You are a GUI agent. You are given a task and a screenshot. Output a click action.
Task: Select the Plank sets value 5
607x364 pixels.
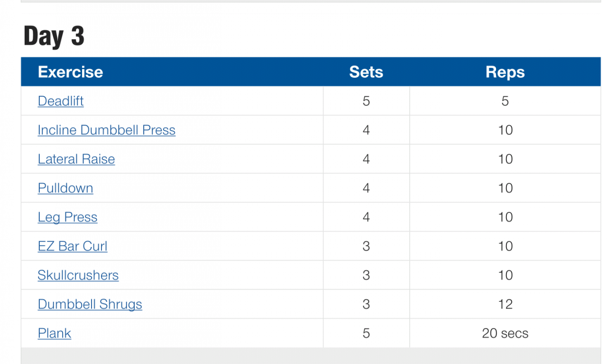(366, 333)
